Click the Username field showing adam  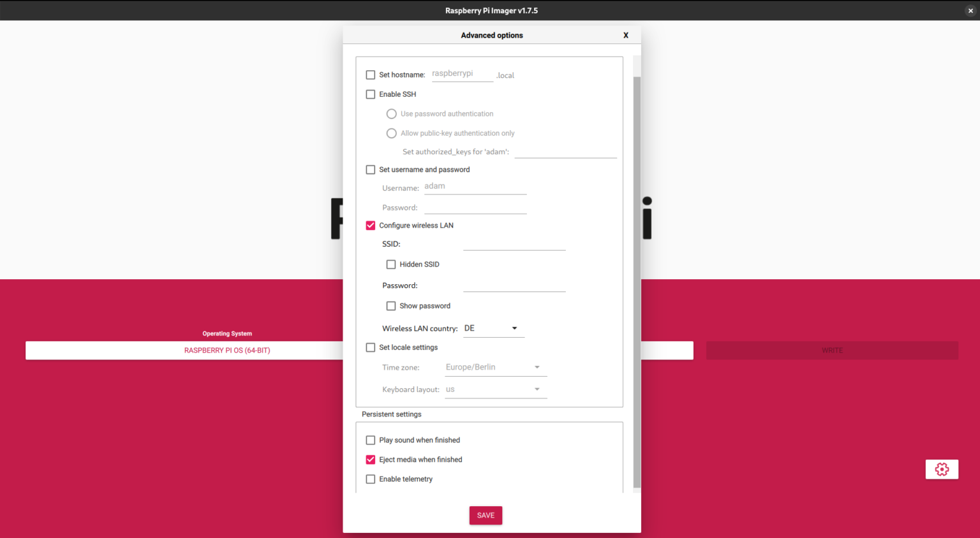pos(475,187)
